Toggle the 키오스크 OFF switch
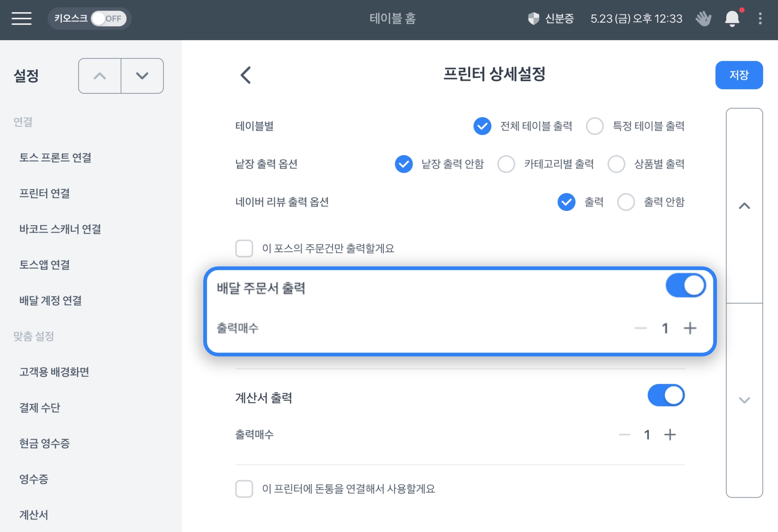The width and height of the screenshot is (778, 532). (109, 18)
